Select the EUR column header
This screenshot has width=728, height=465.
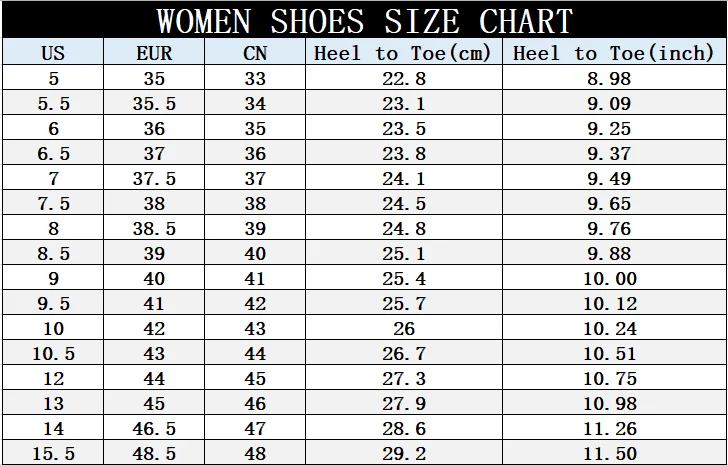pyautogui.click(x=154, y=52)
